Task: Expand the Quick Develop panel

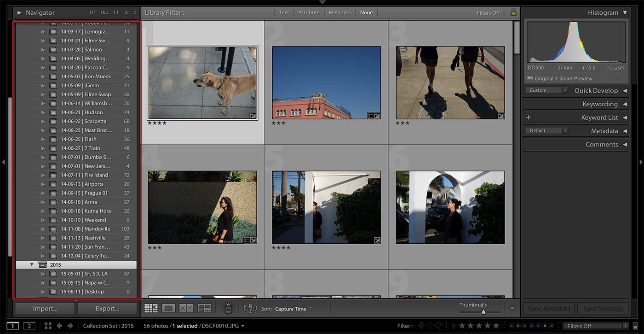Action: pyautogui.click(x=625, y=91)
